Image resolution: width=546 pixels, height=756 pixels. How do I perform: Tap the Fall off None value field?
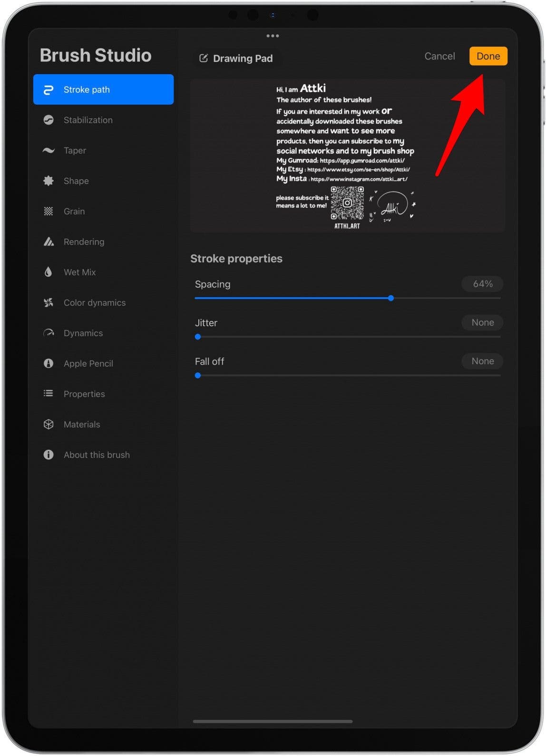tap(482, 361)
